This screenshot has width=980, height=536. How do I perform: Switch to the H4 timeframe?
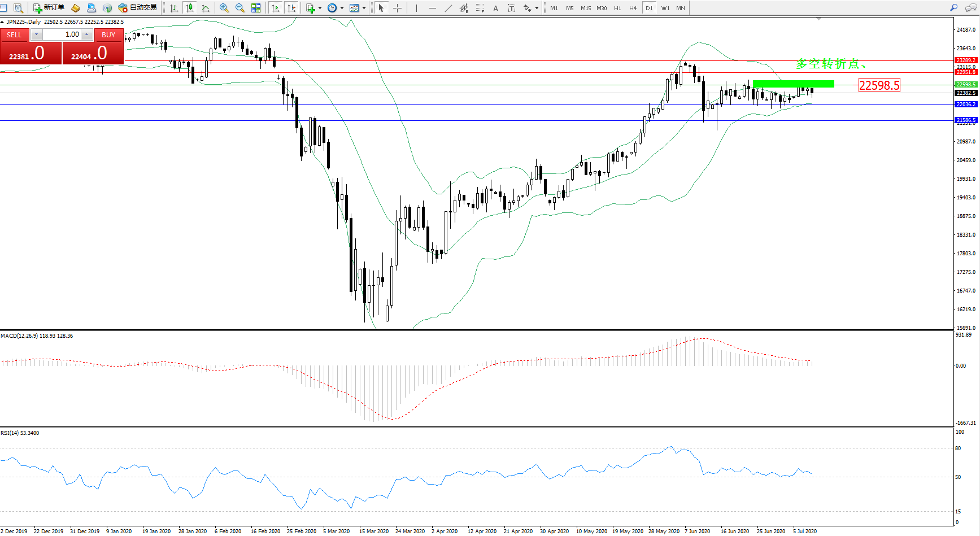point(633,8)
